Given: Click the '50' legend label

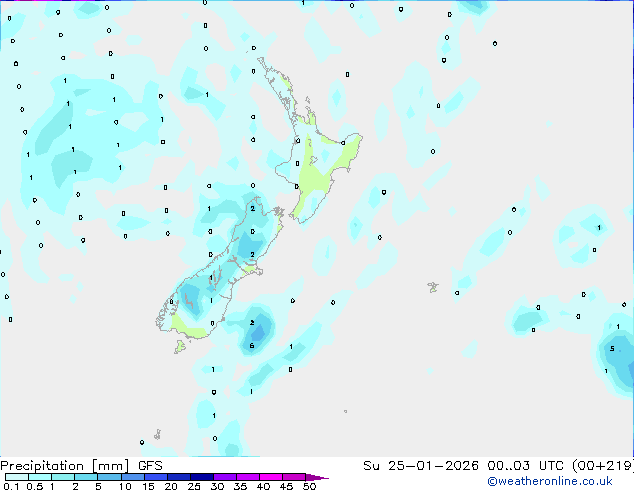Looking at the screenshot, I should 309,486.
